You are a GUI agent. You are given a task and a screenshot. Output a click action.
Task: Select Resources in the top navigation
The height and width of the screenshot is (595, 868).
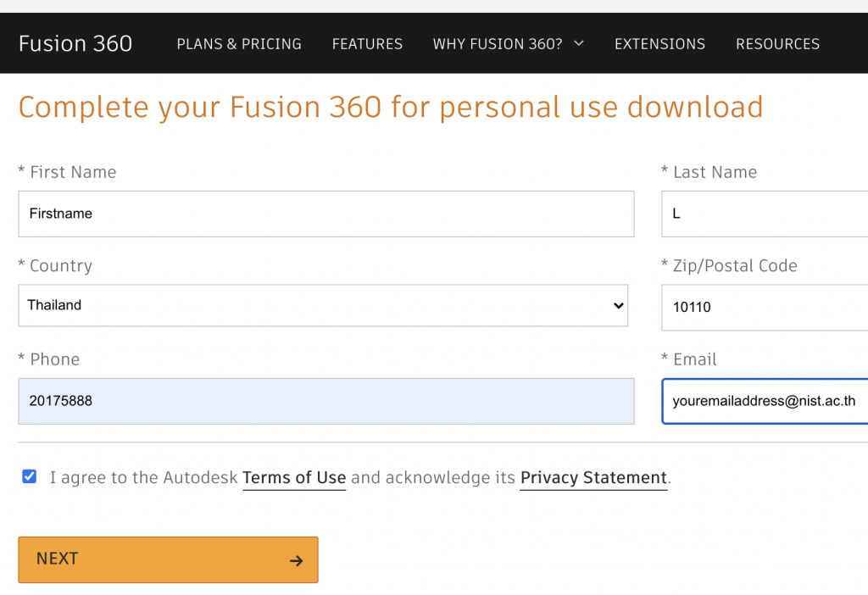(777, 44)
